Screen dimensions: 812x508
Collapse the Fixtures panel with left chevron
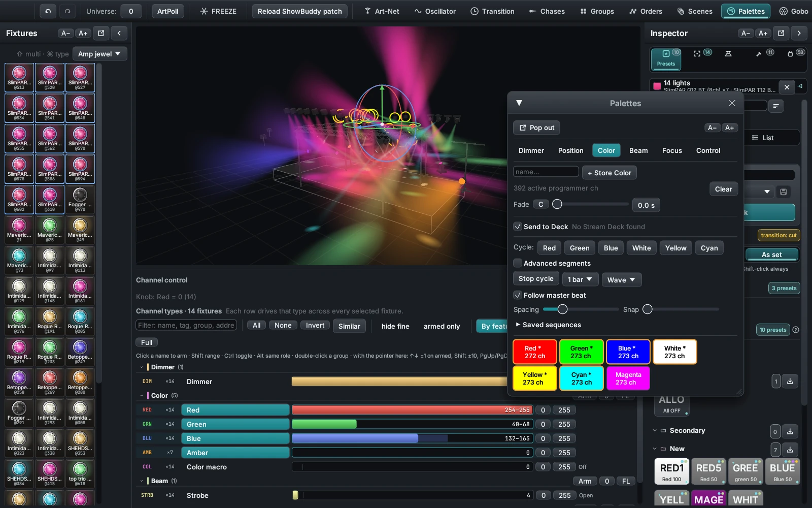[119, 33]
